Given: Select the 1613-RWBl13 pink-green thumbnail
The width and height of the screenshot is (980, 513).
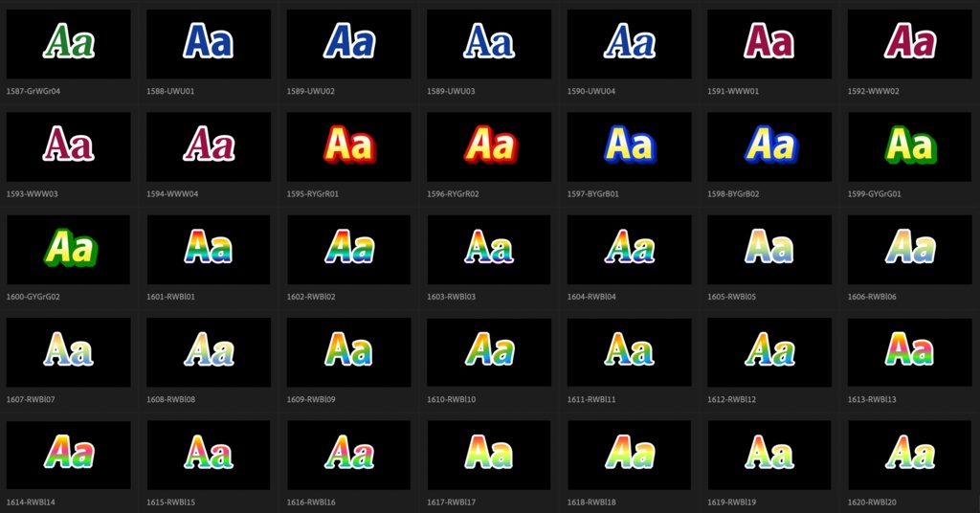Looking at the screenshot, I should coord(910,352).
